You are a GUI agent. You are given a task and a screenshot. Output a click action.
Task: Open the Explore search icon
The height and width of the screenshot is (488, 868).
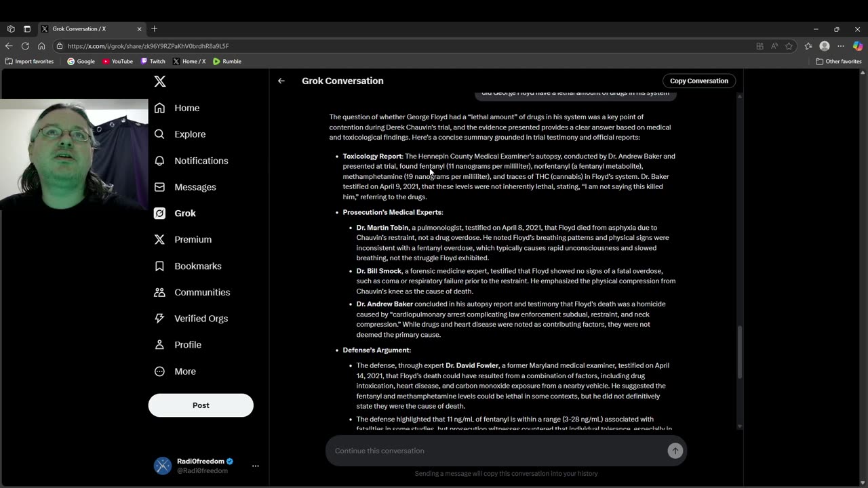click(159, 134)
